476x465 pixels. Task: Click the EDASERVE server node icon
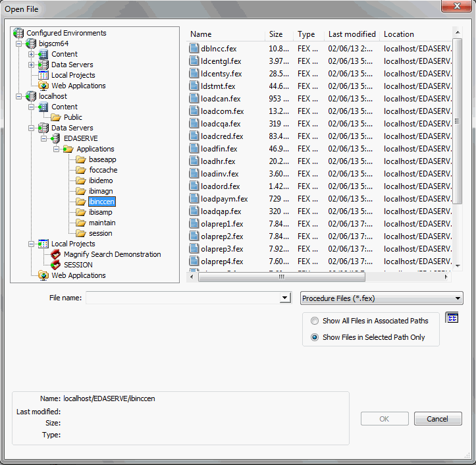pyautogui.click(x=56, y=138)
